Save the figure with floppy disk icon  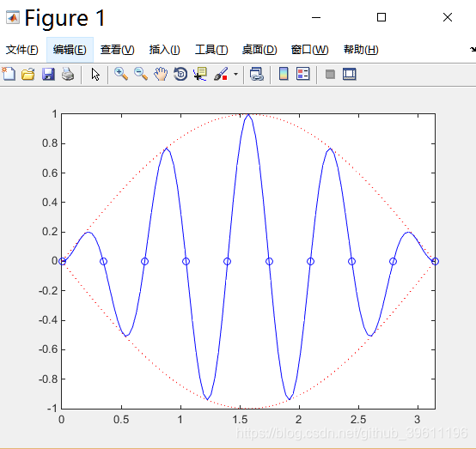point(48,74)
